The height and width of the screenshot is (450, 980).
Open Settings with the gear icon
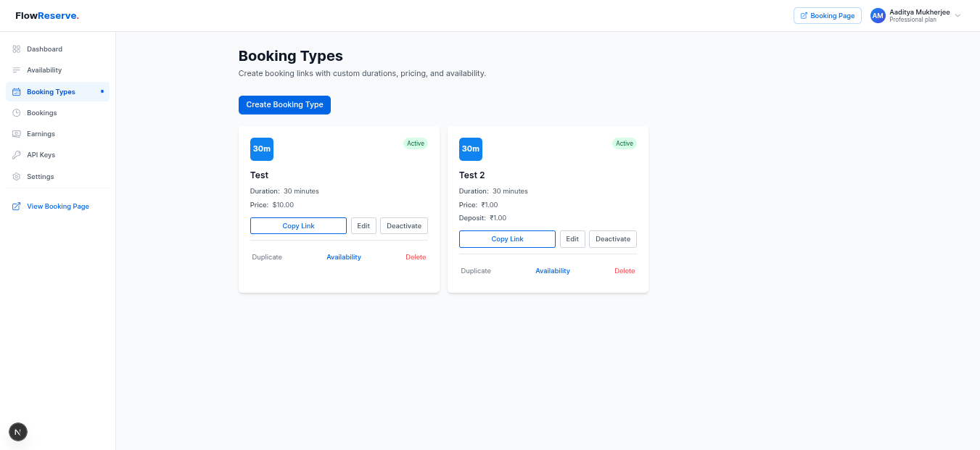[x=16, y=176]
